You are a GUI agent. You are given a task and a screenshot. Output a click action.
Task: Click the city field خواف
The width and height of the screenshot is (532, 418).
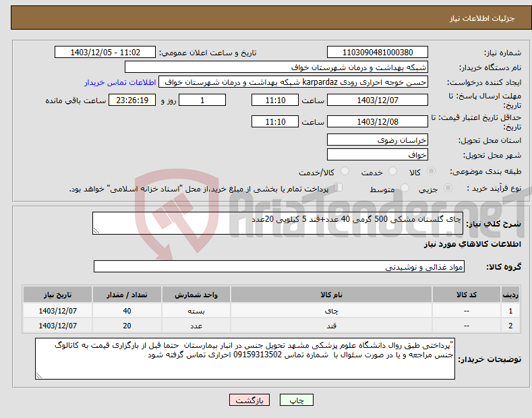[378, 154]
